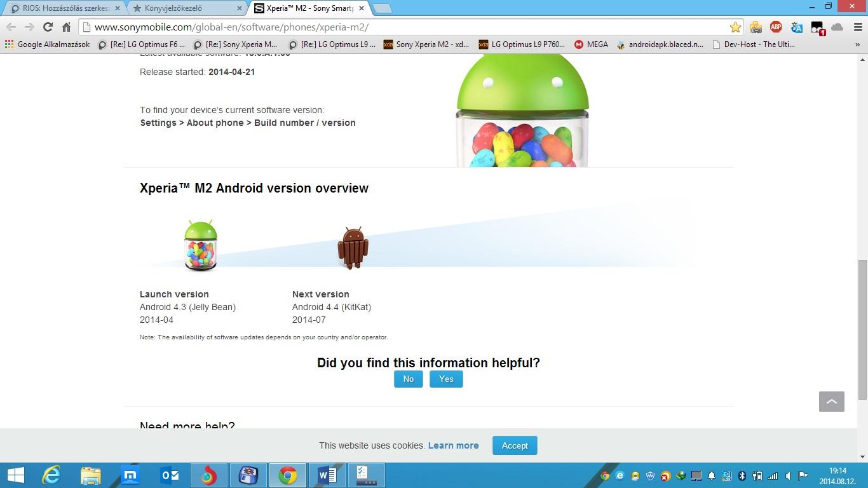Open Outlook from the taskbar
The width and height of the screenshot is (868, 488).
(170, 475)
